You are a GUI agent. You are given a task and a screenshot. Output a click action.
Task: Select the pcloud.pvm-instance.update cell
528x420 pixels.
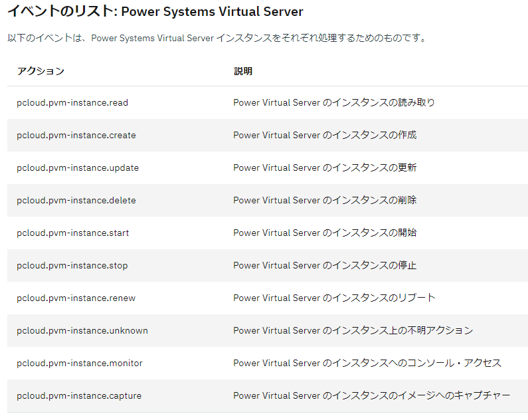tap(78, 168)
